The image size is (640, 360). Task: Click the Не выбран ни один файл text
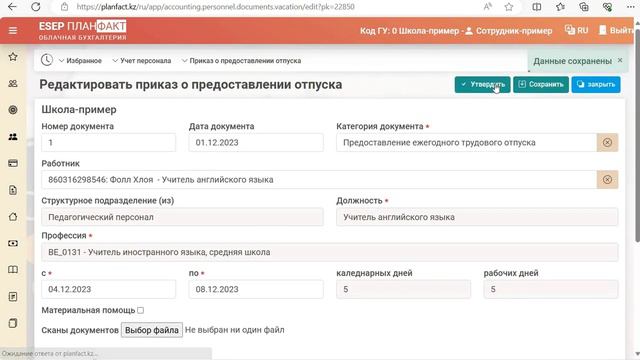235,330
